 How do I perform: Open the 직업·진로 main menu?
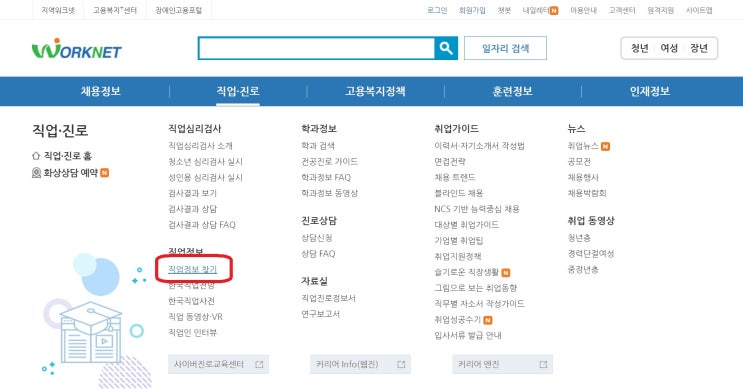tap(238, 91)
